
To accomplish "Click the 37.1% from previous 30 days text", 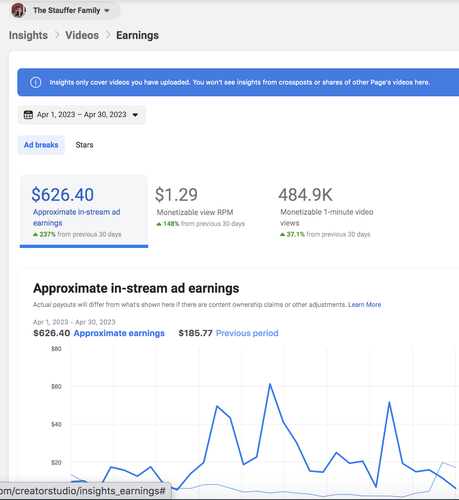I will click(x=325, y=234).
